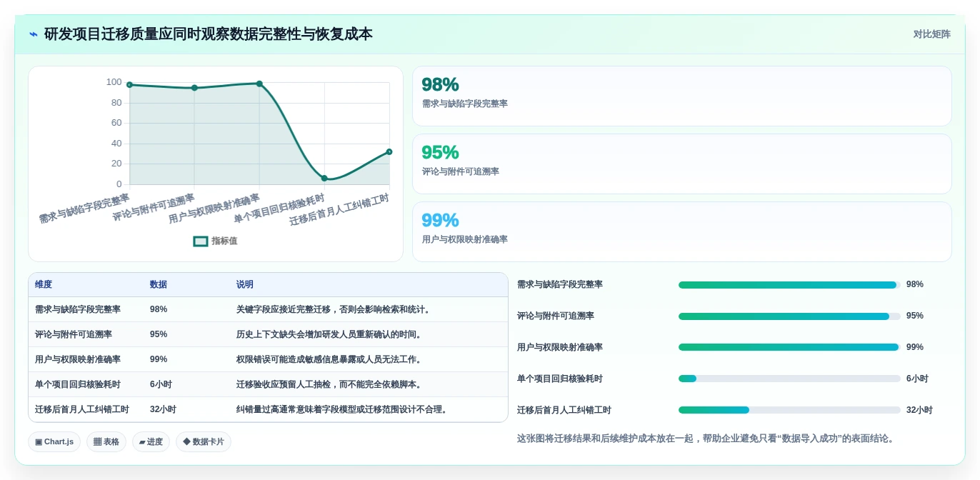Select table cell 用户与权限映射准确率

point(78,359)
